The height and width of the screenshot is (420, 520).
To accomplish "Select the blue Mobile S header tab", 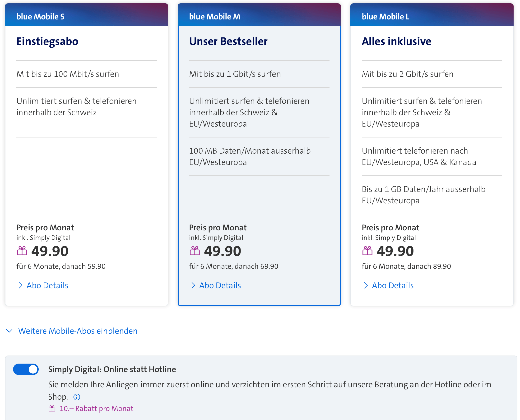I will coord(86,15).
